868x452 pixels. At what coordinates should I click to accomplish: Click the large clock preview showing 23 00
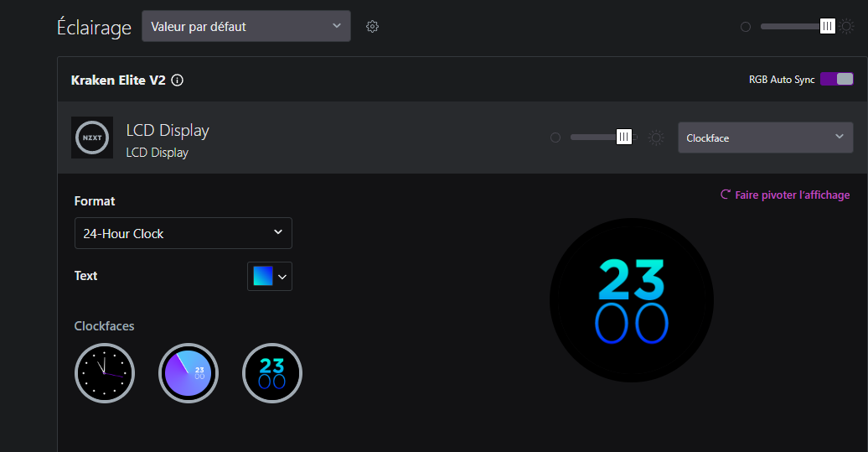tap(632, 301)
